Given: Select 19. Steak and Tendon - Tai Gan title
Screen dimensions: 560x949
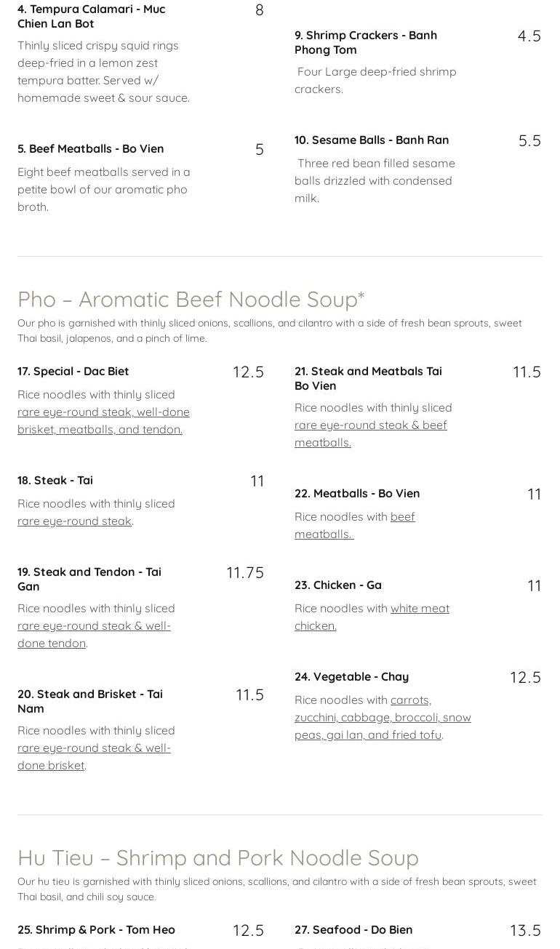Looking at the screenshot, I should (x=89, y=579).
